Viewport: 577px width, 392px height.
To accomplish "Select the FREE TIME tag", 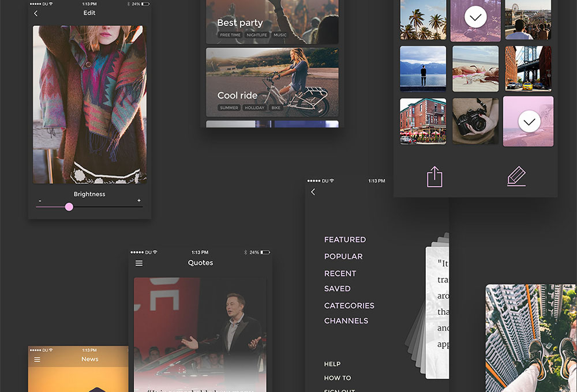I will pyautogui.click(x=230, y=35).
